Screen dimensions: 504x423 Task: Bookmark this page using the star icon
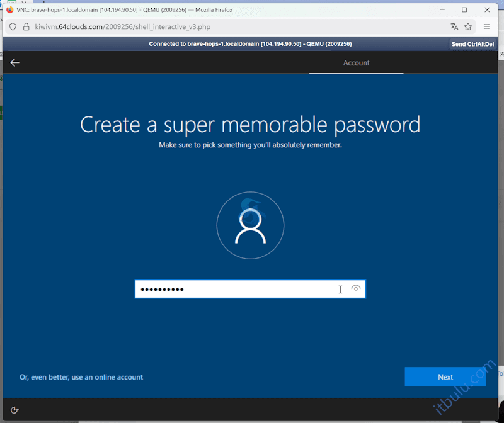[x=469, y=27]
